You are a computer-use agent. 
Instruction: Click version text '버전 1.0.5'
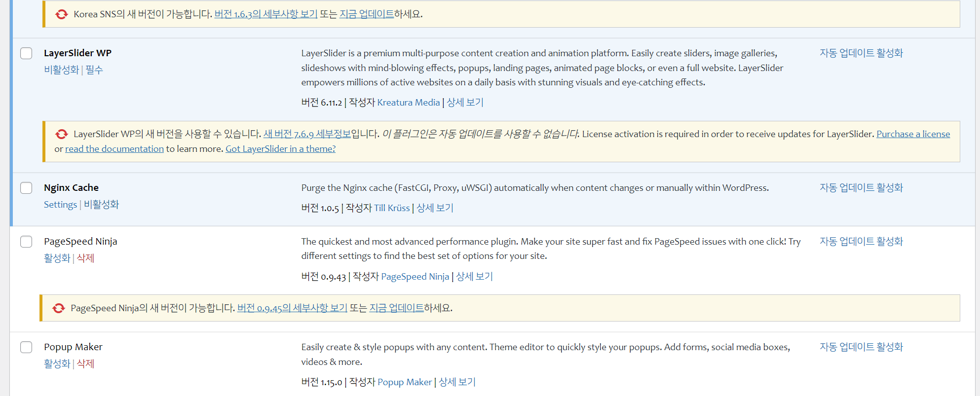tap(320, 208)
